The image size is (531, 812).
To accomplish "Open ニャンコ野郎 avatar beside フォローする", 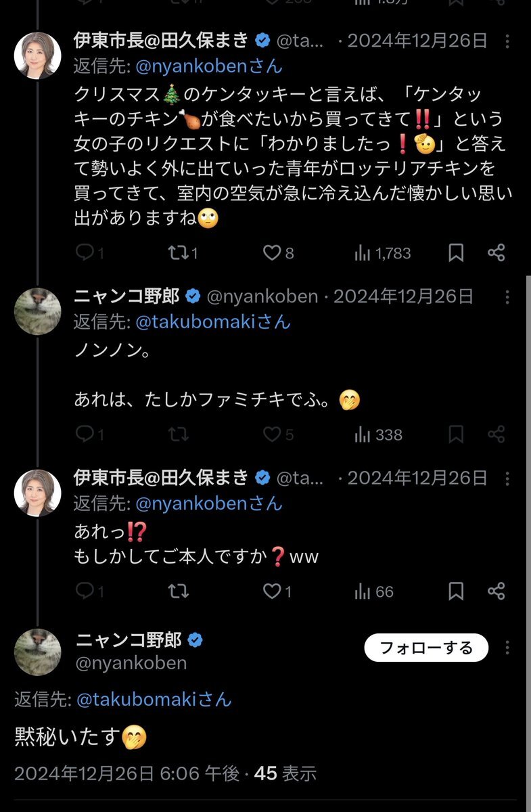I will point(37,652).
